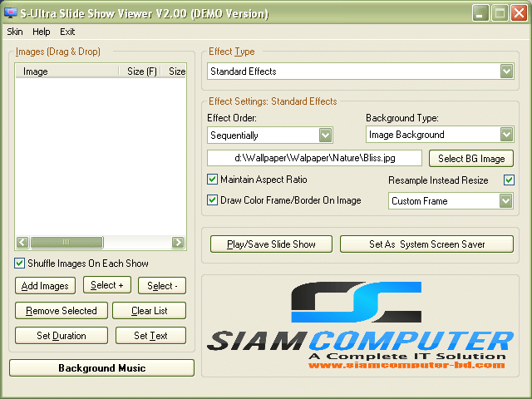Click the left scroll arrow in image list
The width and height of the screenshot is (532, 399).
pyautogui.click(x=22, y=243)
